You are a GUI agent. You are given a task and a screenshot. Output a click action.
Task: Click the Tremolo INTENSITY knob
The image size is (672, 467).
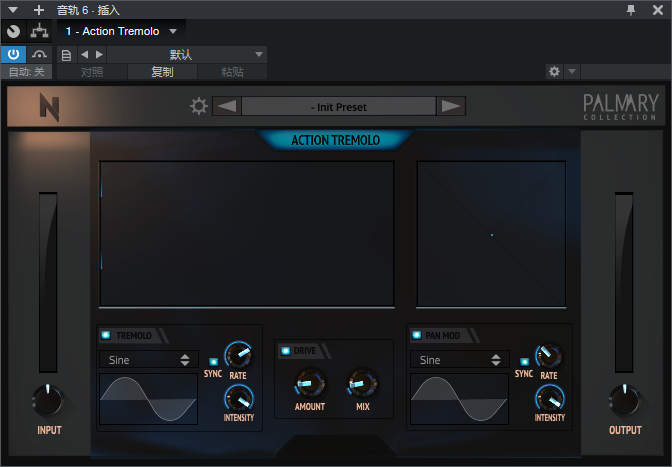pyautogui.click(x=239, y=398)
